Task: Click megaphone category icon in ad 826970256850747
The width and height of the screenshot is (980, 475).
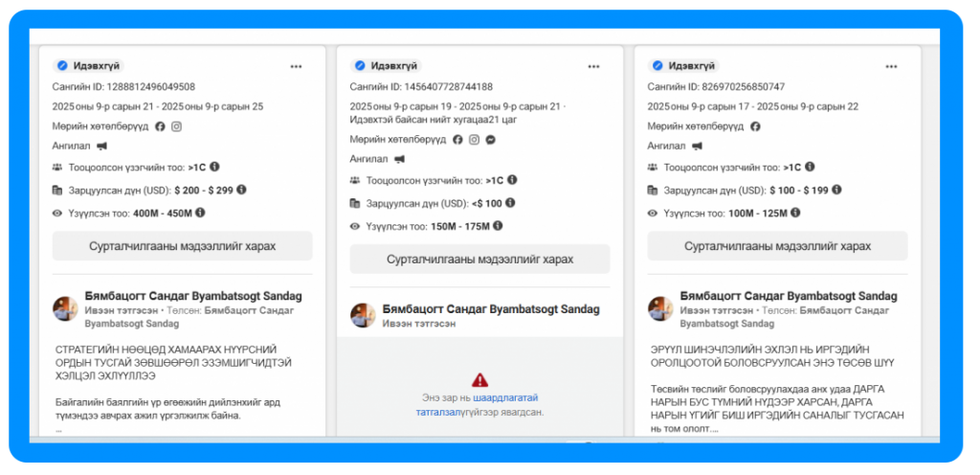Action: [697, 147]
